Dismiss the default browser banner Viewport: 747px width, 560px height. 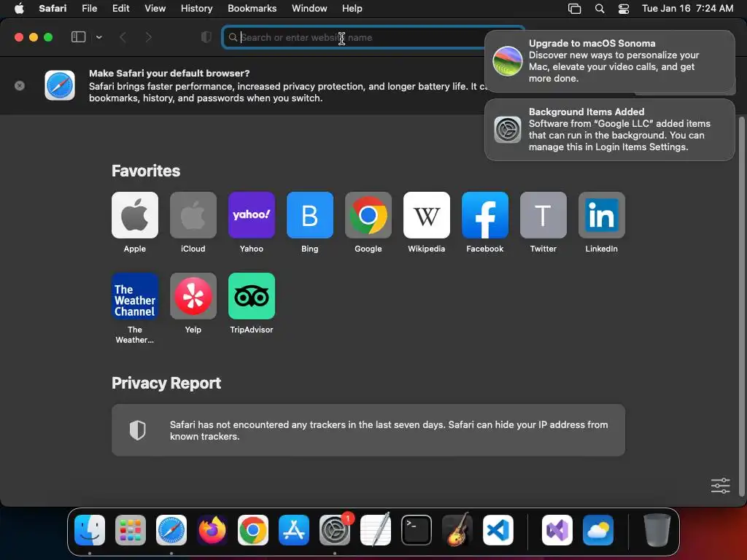20,86
